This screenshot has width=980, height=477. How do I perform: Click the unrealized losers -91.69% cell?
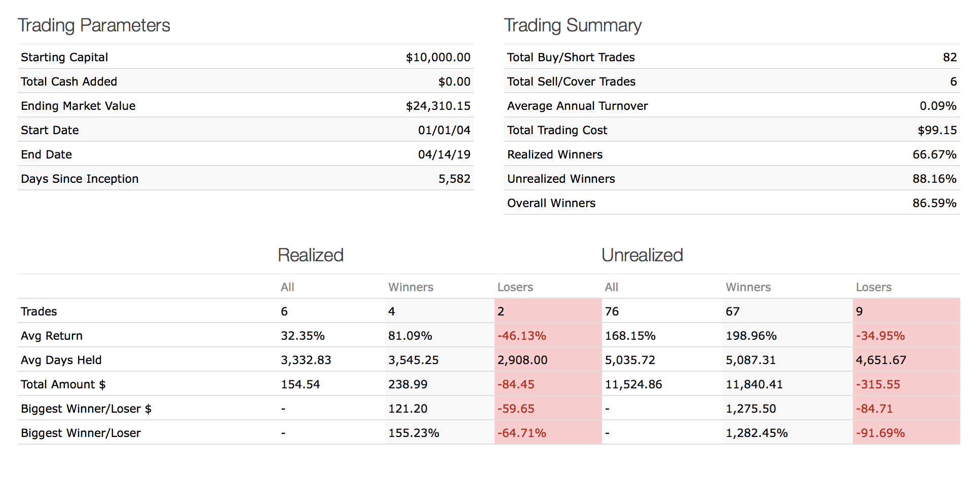880,433
